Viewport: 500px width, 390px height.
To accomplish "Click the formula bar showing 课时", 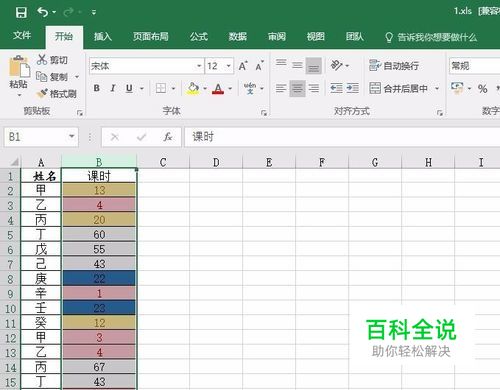I will point(342,137).
